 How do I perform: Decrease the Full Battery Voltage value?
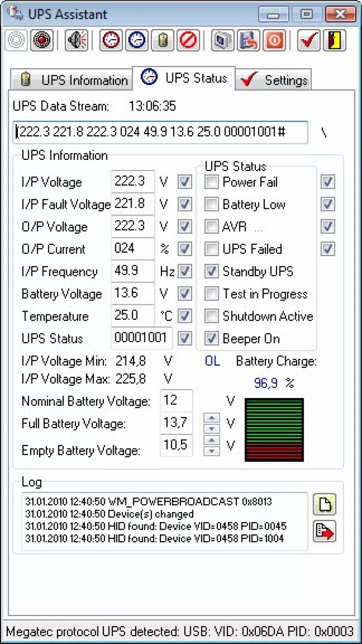(211, 429)
